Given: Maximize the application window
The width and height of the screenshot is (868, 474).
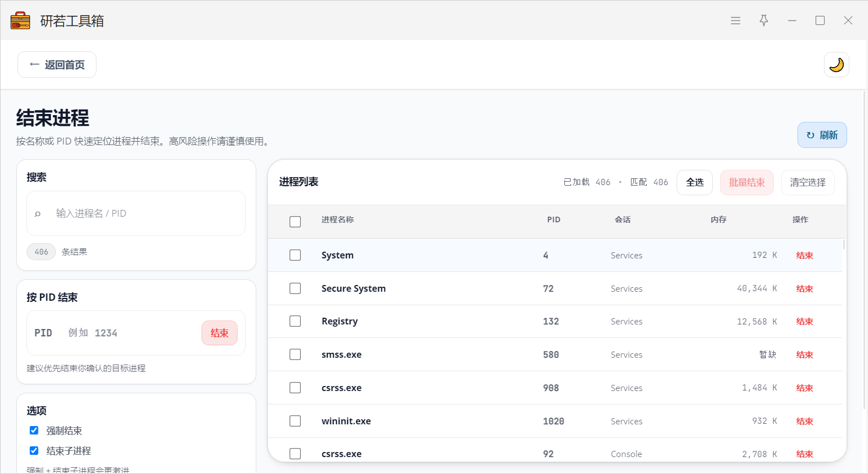Looking at the screenshot, I should pos(820,21).
